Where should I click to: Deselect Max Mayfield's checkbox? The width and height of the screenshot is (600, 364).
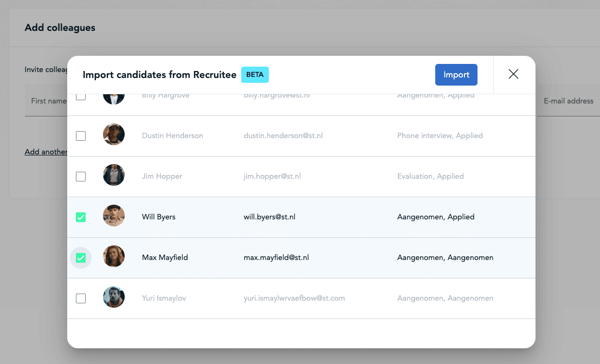point(81,258)
